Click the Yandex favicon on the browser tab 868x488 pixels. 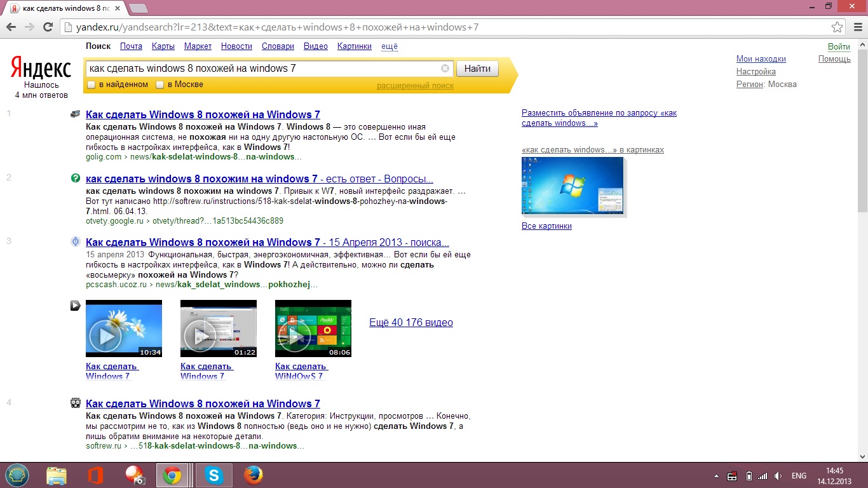[x=14, y=8]
